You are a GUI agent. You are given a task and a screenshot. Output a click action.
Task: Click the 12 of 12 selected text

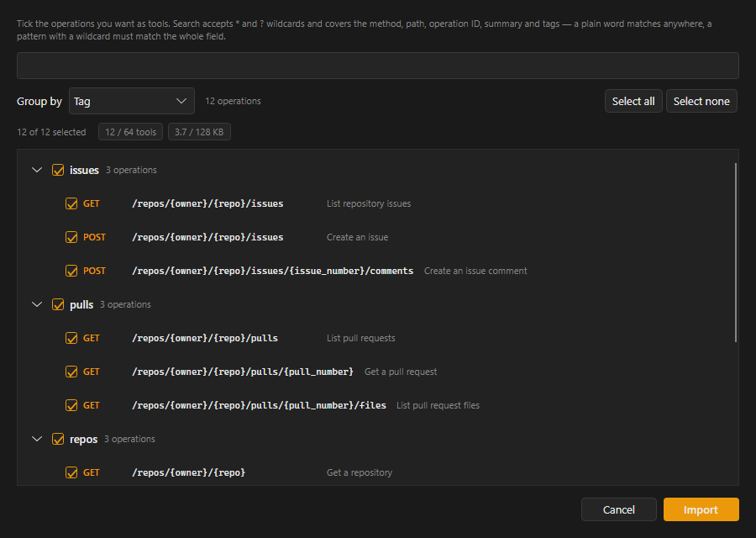pos(51,132)
